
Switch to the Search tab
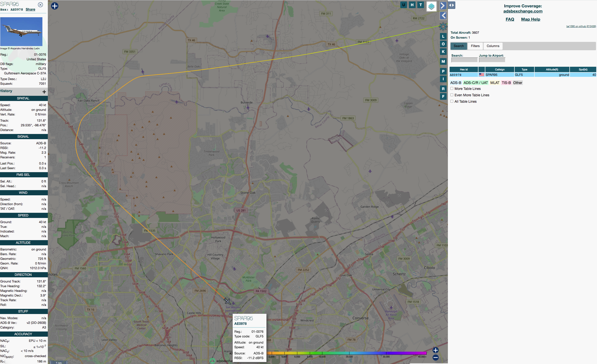click(x=458, y=46)
